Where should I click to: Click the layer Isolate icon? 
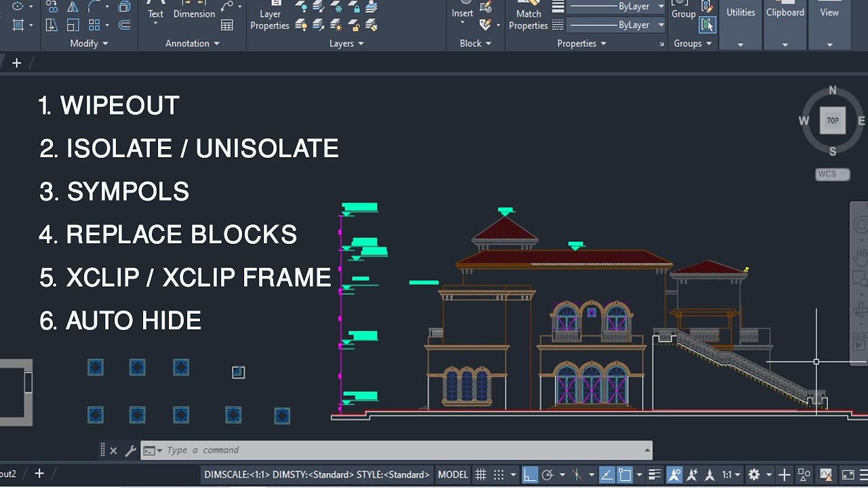(x=319, y=7)
